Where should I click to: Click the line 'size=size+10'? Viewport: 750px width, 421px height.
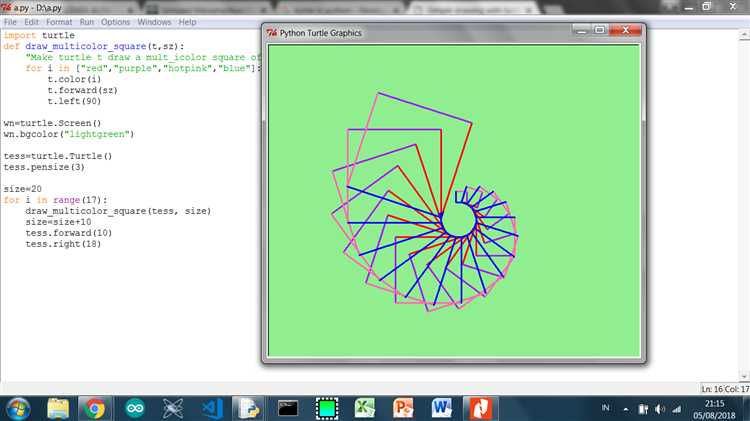(58, 222)
